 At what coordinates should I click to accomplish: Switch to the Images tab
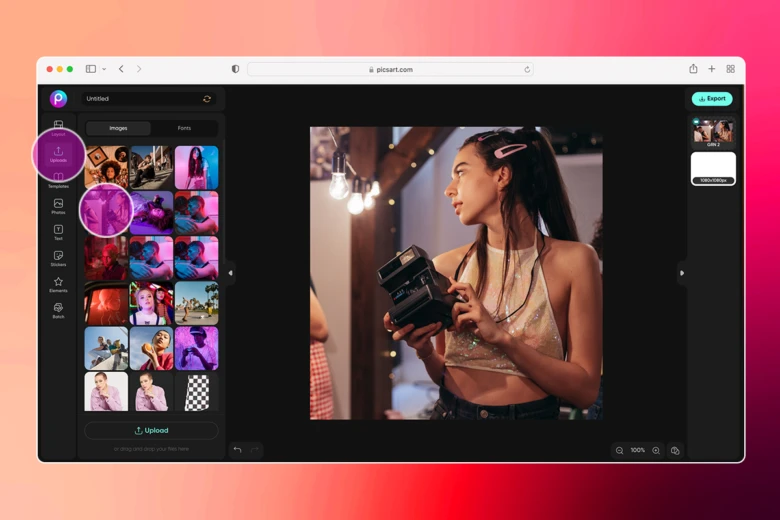point(118,128)
